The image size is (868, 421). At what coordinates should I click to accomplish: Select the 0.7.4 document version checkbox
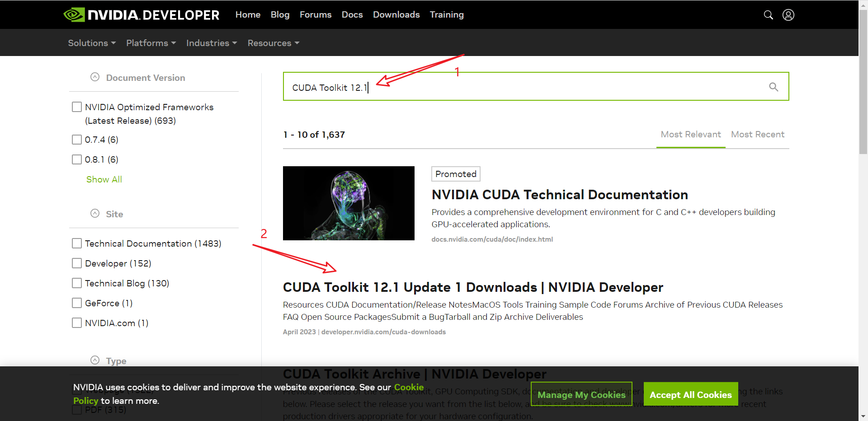(77, 140)
